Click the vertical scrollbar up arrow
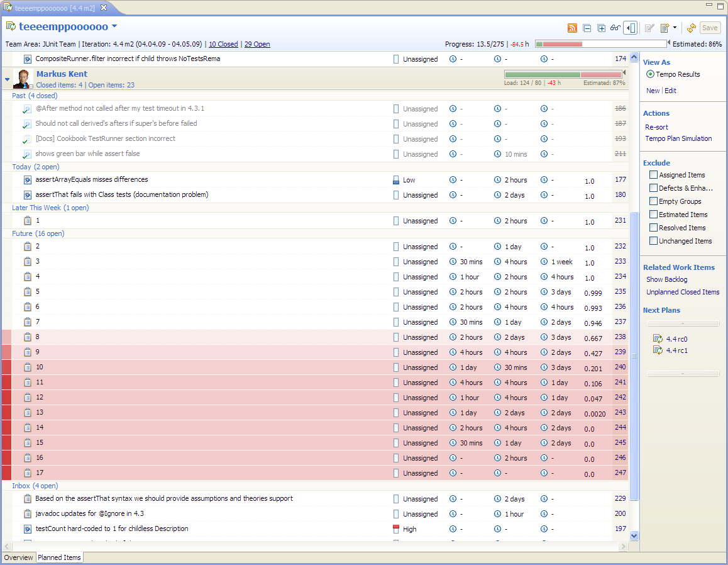This screenshot has height=565, width=728. tap(634, 58)
